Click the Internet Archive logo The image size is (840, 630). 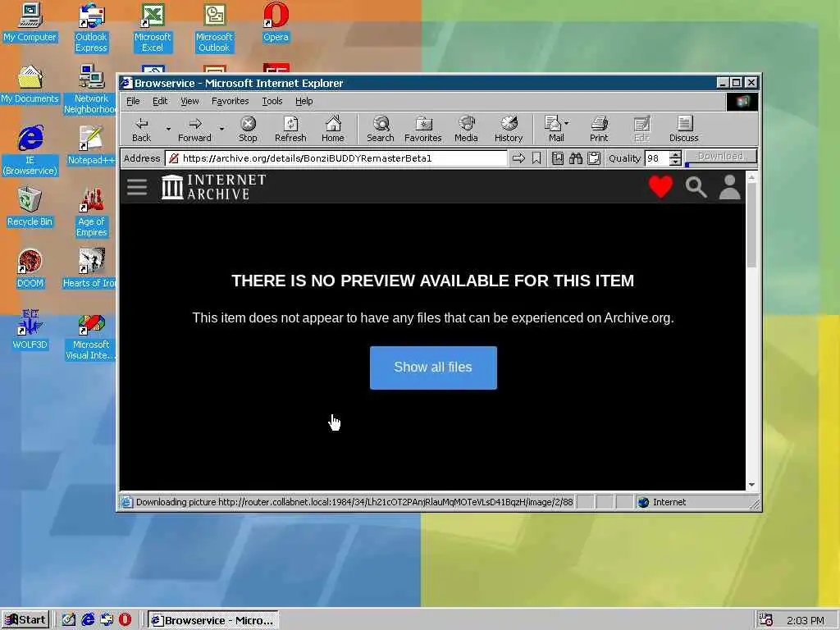[x=213, y=187]
